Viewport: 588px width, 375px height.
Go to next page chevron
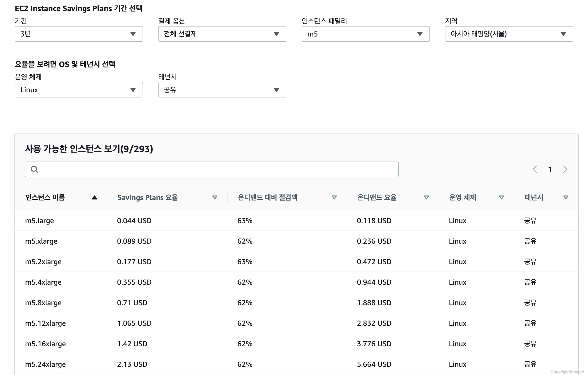tap(565, 169)
